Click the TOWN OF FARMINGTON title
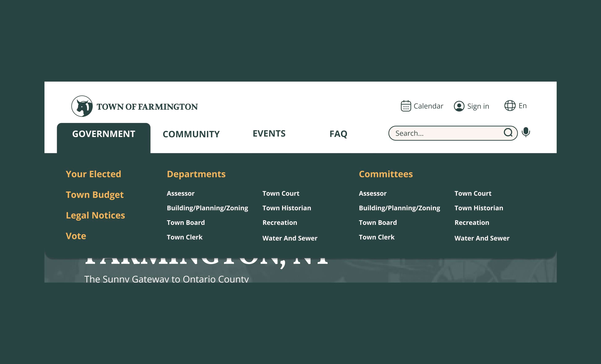The height and width of the screenshot is (364, 601). tap(147, 107)
